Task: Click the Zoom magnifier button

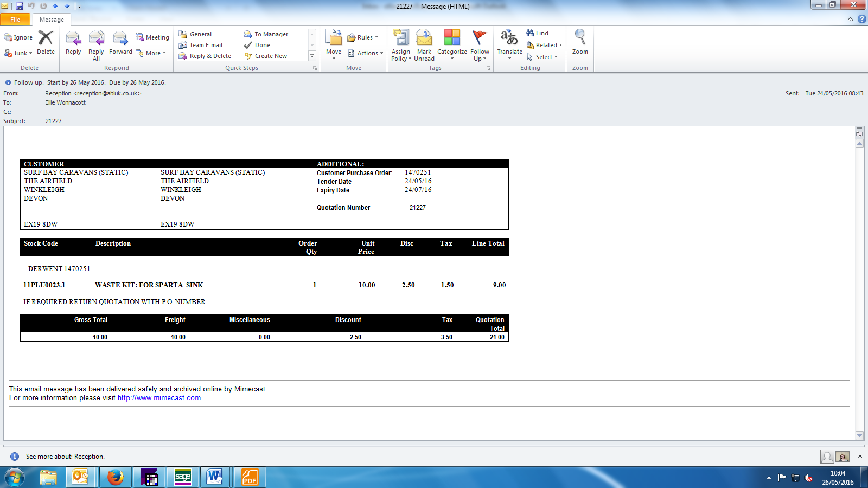Action: click(x=580, y=42)
